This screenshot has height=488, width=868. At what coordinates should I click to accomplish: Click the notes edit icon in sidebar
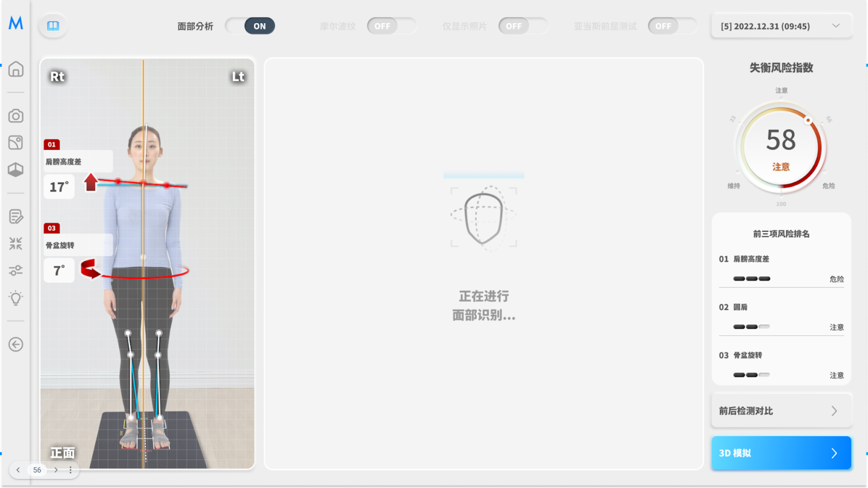click(16, 216)
